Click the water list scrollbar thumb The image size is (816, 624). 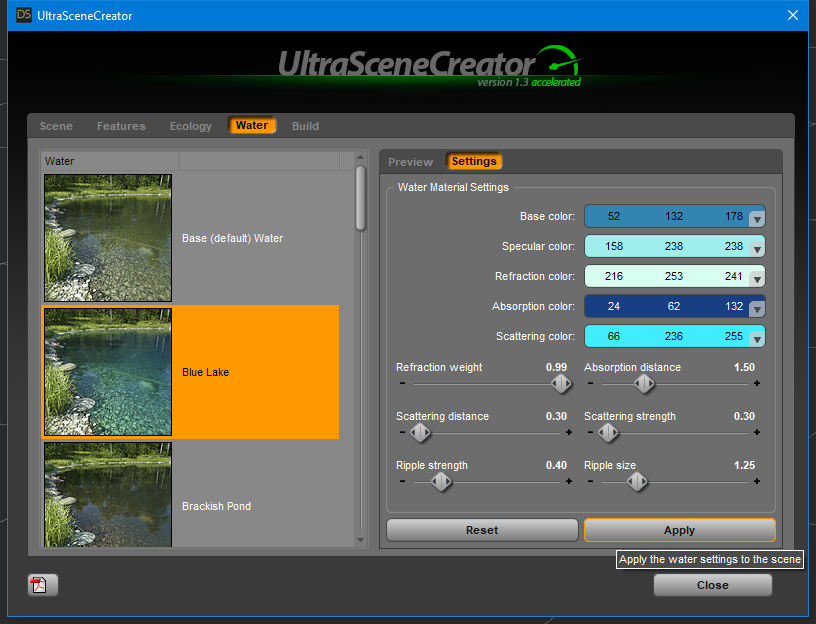point(361,198)
